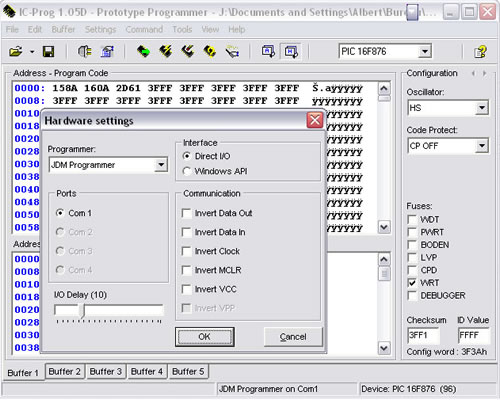The height and width of the screenshot is (400, 500).
Task: Click the Program All lightning chip icon
Action: click(x=166, y=52)
